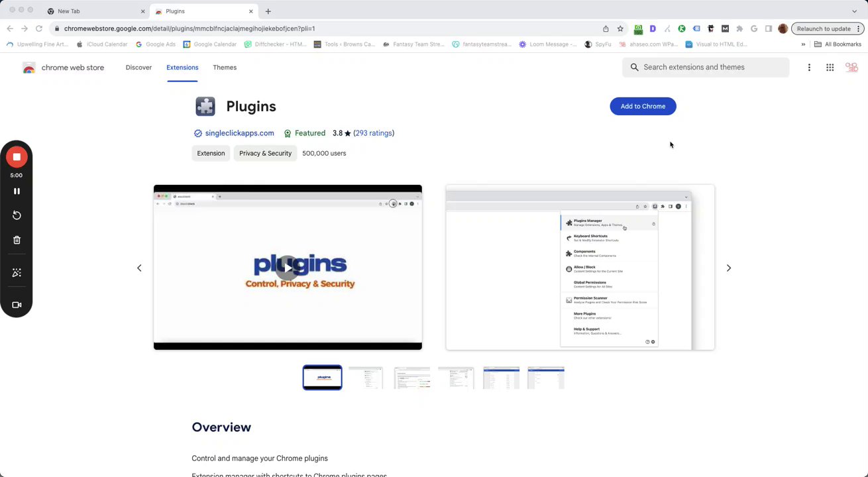The height and width of the screenshot is (477, 868).
Task: Open the Chrome Extensions puzzle menu
Action: click(x=739, y=28)
